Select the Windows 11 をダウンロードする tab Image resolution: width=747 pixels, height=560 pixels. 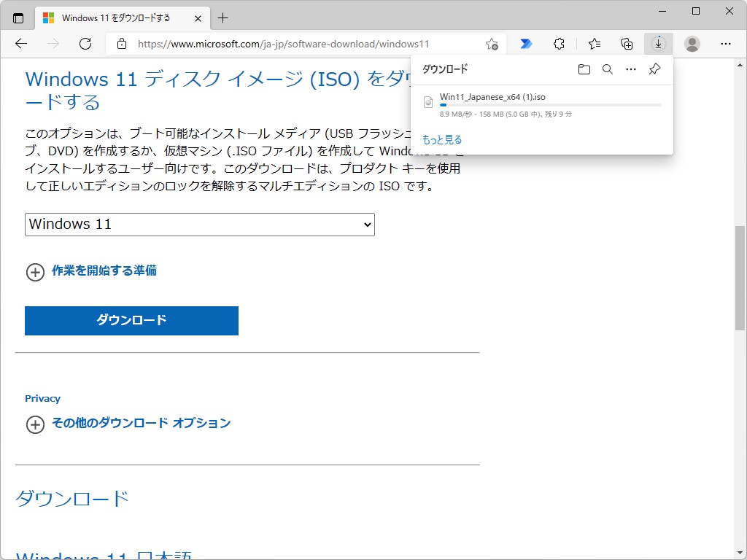click(117, 17)
